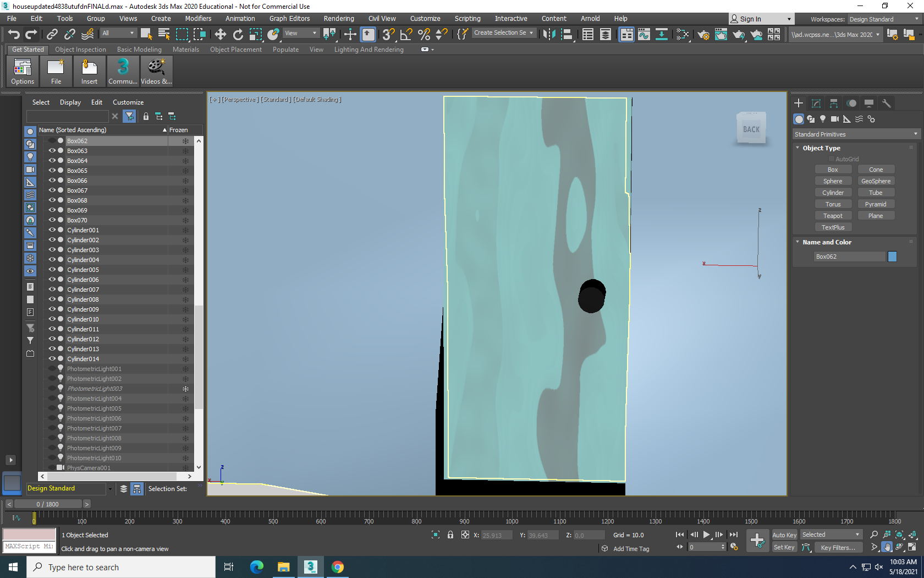This screenshot has height=578, width=924.
Task: Click the time slider 0 / 1800
Action: (x=48, y=504)
